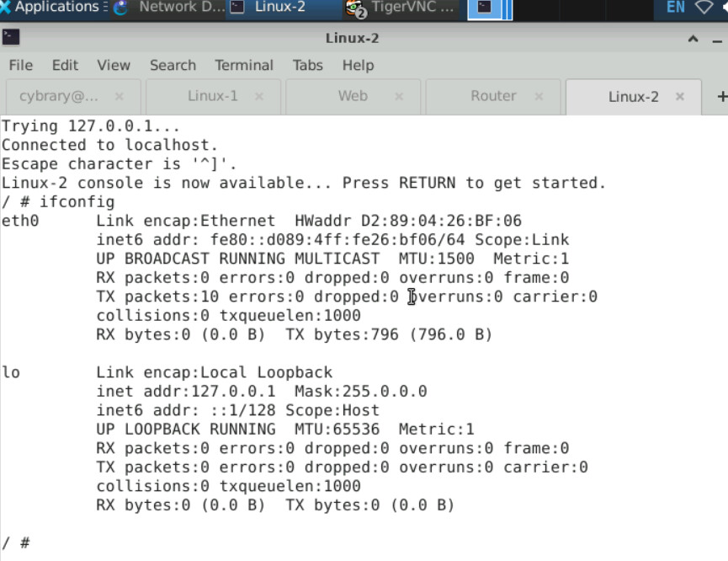Viewport: 728px width, 561px height.
Task: Click the terminal window icon in title bar
Action: [11, 38]
